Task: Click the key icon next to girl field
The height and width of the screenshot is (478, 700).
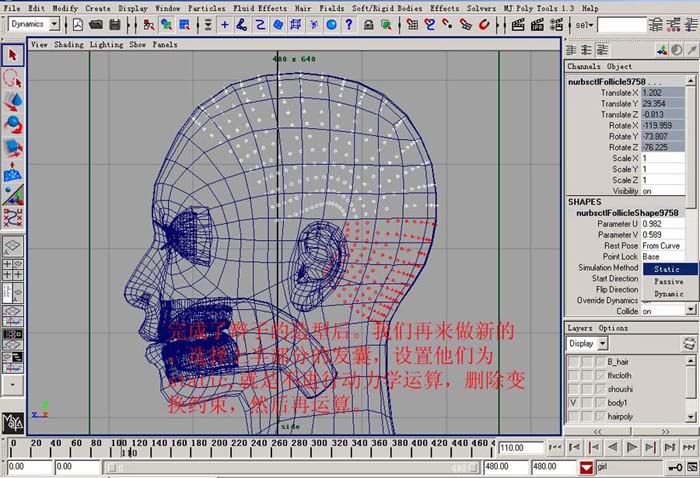Action: pyautogui.click(x=675, y=467)
